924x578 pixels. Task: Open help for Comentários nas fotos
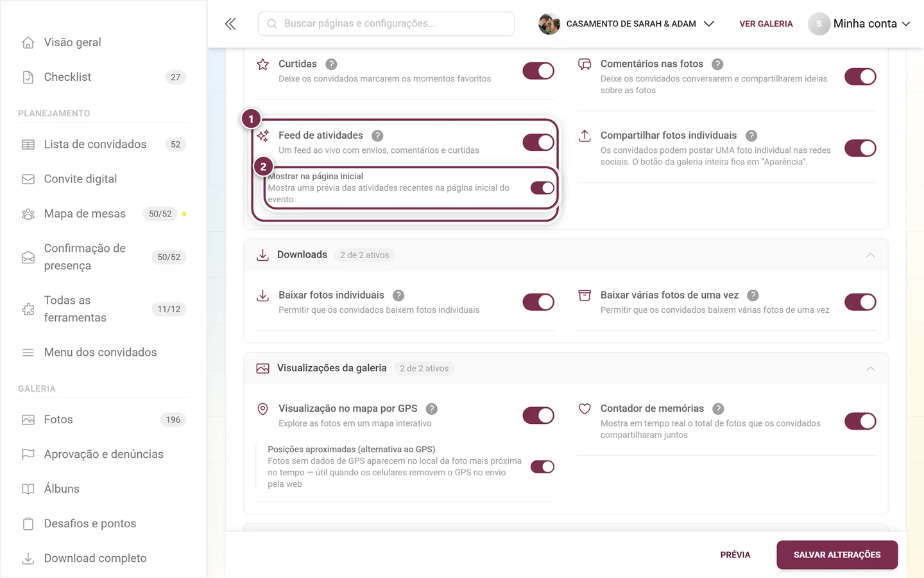(x=717, y=64)
